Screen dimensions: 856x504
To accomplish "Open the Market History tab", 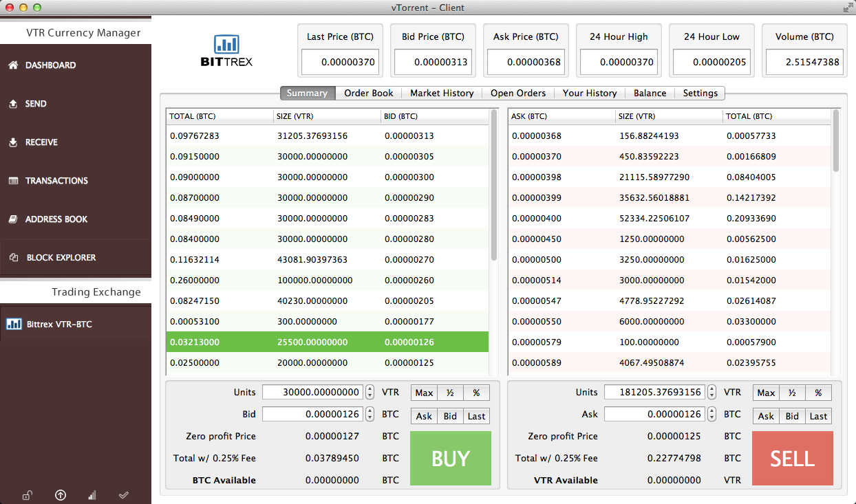I will point(442,93).
